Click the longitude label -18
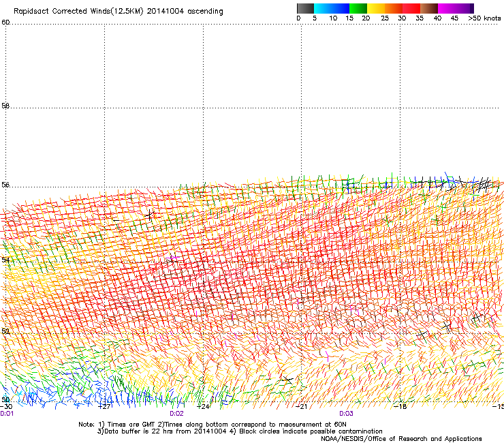The height and width of the screenshot is (443, 504). pos(400,406)
